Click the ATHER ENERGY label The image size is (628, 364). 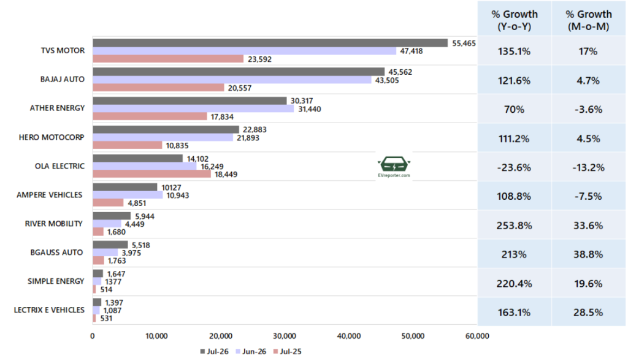(x=57, y=108)
